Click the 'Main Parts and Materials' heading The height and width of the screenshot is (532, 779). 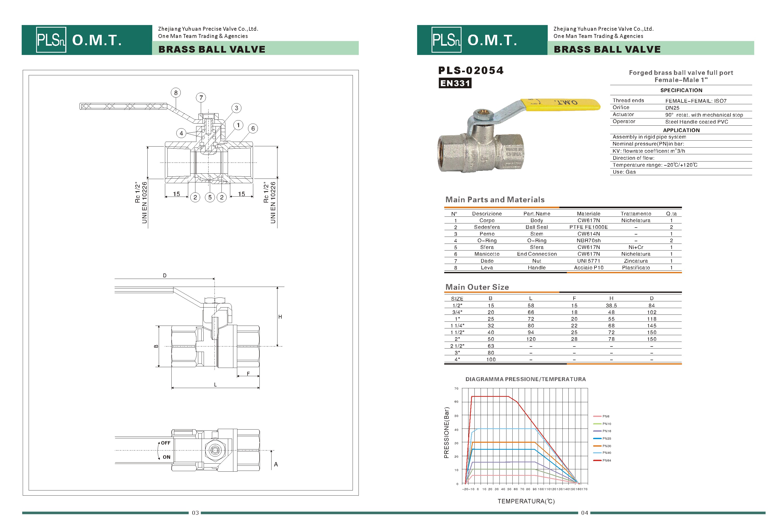click(495, 200)
